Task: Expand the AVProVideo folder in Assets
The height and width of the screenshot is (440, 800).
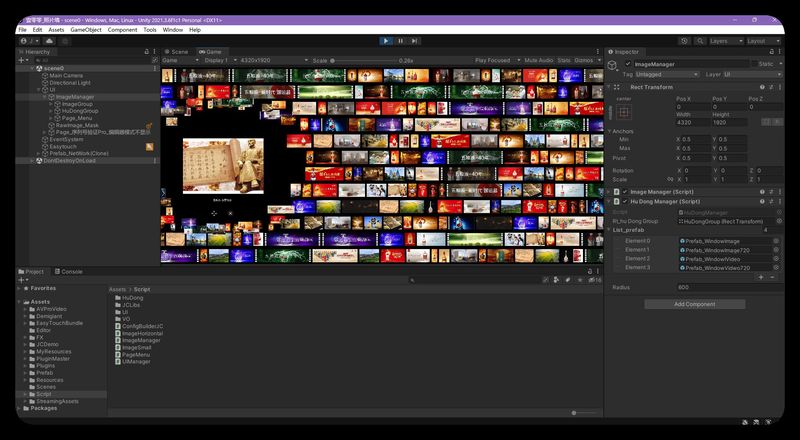Action: 25,309
